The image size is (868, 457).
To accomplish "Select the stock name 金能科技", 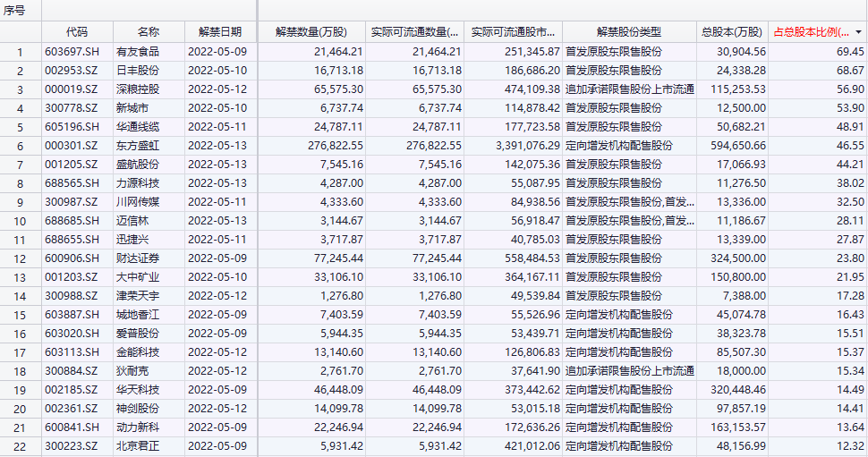I will (138, 352).
